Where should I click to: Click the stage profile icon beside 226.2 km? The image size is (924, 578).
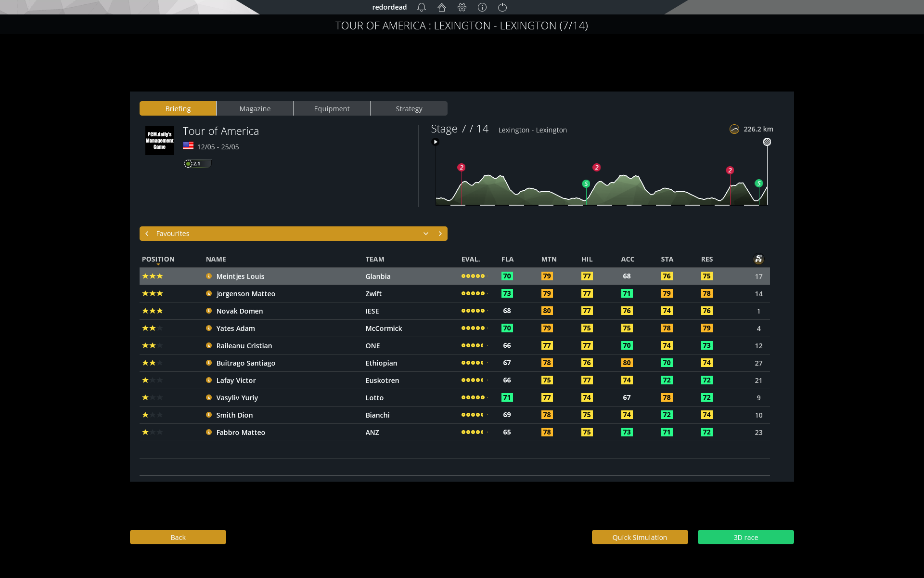click(x=733, y=129)
